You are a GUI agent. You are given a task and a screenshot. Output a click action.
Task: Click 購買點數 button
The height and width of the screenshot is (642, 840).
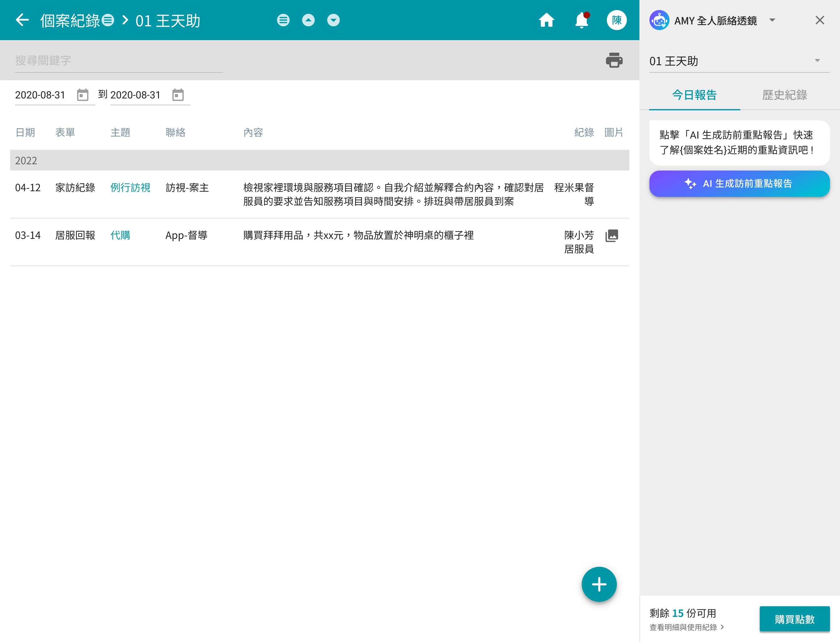tap(795, 619)
